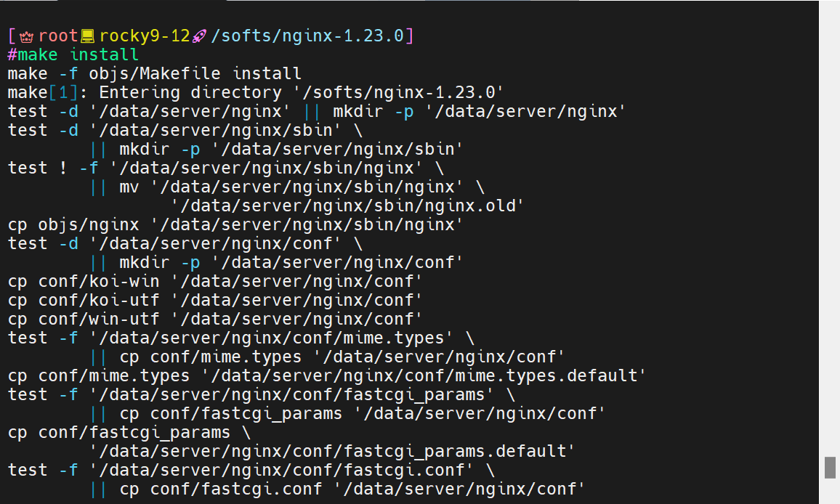Click line "test -f '/data/server/nginx/conf/mime.types'"
This screenshot has height=504, width=840.
(x=241, y=338)
